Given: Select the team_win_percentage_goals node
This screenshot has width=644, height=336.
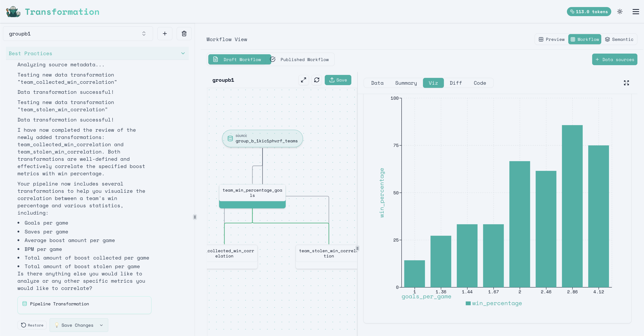Looking at the screenshot, I should tap(252, 193).
